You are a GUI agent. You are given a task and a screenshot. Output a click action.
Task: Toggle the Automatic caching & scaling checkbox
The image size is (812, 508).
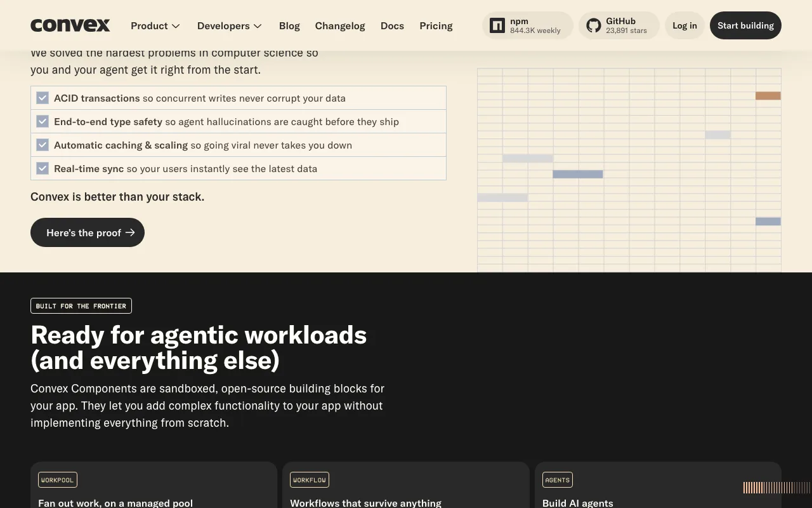click(43, 145)
